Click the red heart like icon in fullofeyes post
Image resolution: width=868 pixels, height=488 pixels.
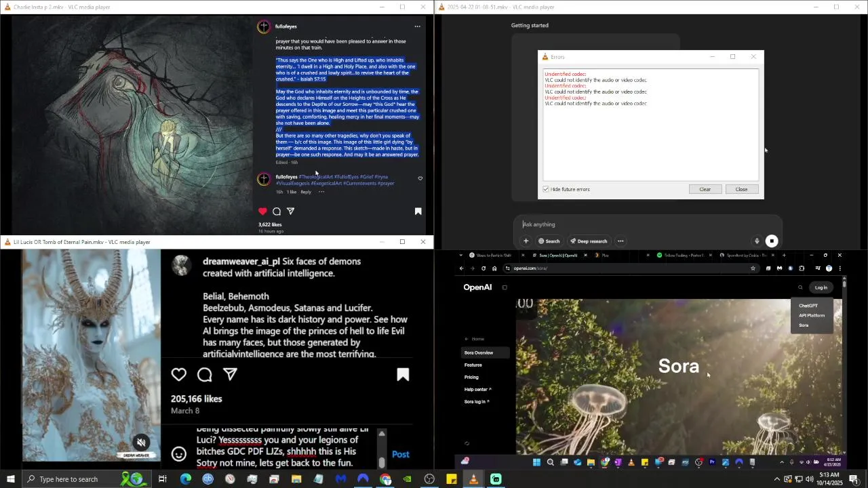(263, 211)
